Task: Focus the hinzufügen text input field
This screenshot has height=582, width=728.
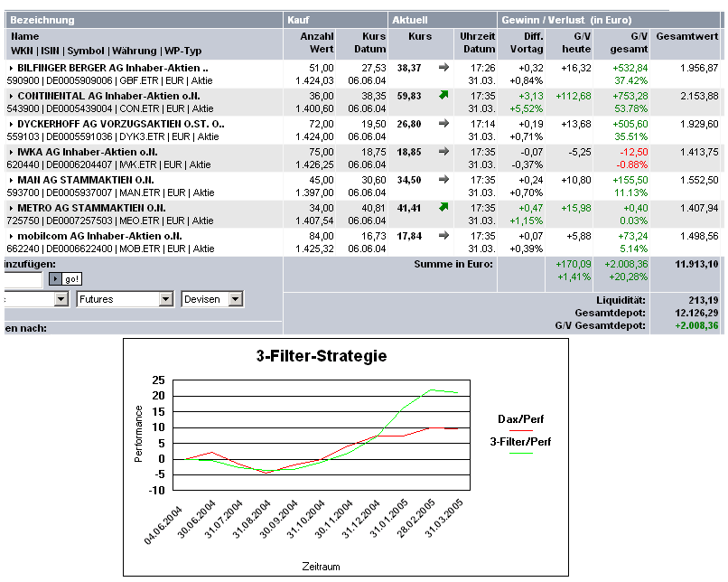Action: pos(23,279)
